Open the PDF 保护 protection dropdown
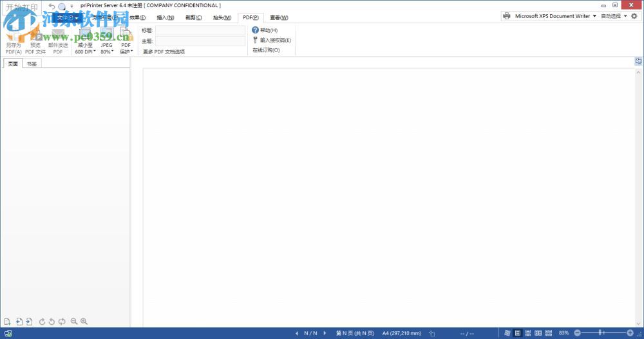The image size is (644, 339). (x=126, y=41)
